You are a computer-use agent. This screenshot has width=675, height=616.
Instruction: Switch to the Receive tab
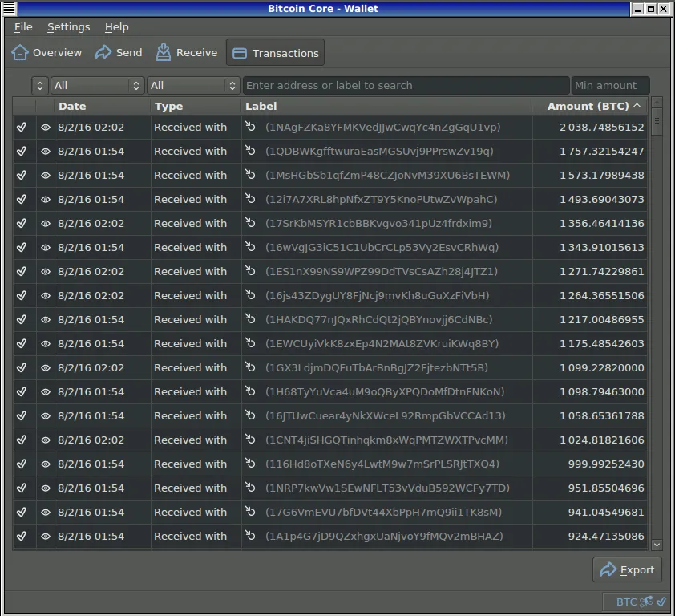pos(187,53)
